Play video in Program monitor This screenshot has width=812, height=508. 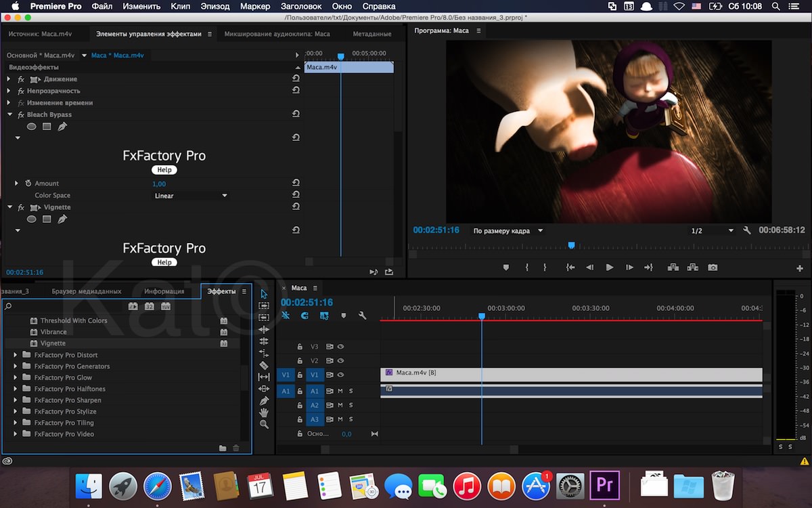click(x=610, y=268)
